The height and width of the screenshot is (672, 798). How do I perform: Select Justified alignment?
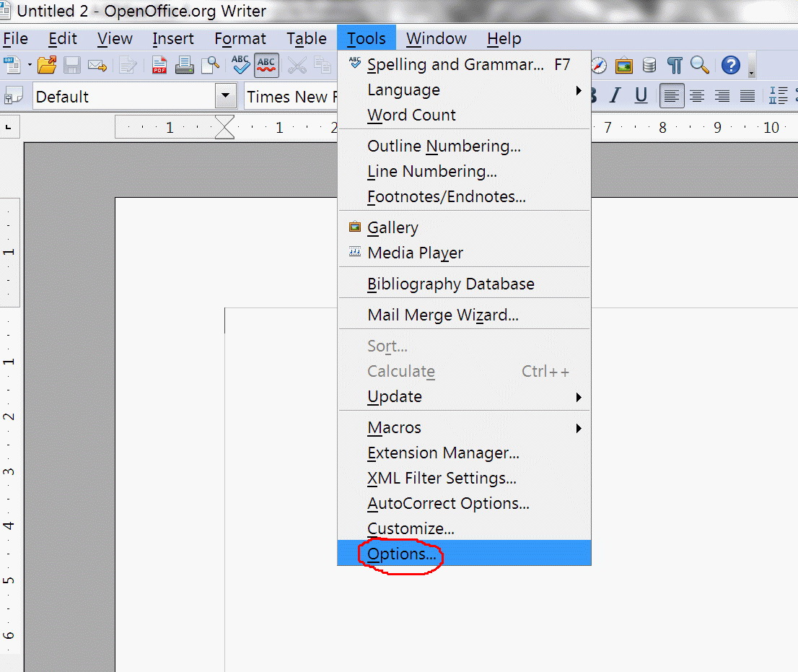tap(747, 96)
